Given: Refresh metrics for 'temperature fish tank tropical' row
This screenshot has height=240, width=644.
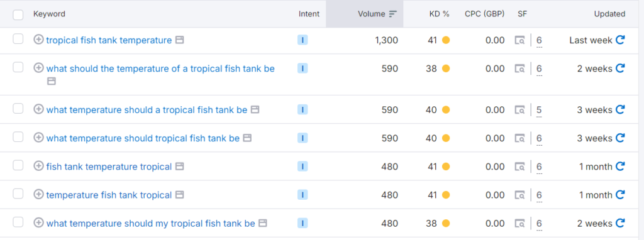Looking at the screenshot, I should point(620,195).
